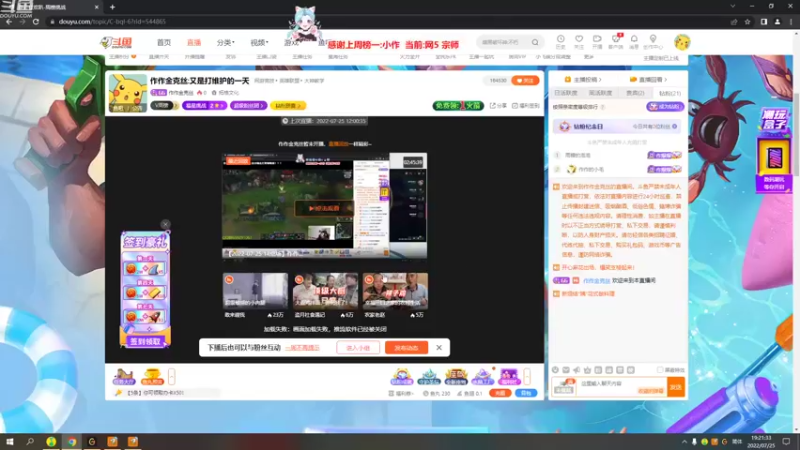Expand the gift bar arrow on the right
The image size is (800, 450).
527,377
